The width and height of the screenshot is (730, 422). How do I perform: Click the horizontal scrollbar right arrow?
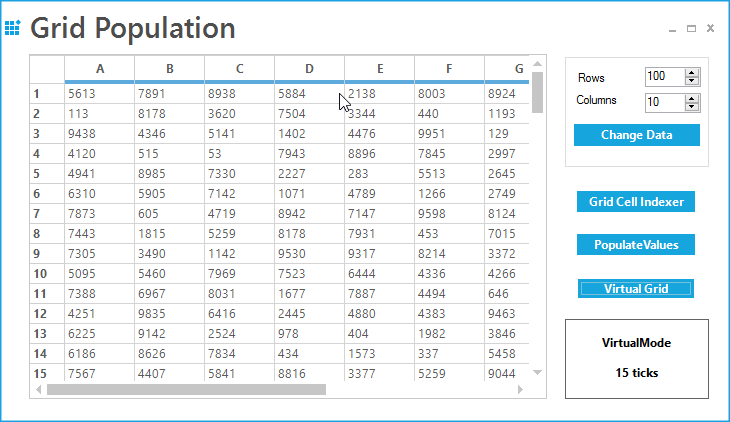(520, 389)
